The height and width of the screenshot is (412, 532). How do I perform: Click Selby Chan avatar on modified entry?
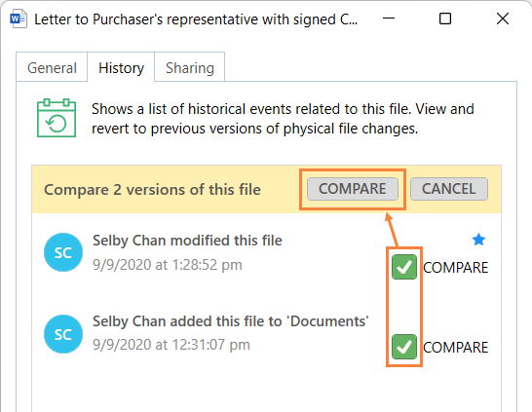point(63,252)
